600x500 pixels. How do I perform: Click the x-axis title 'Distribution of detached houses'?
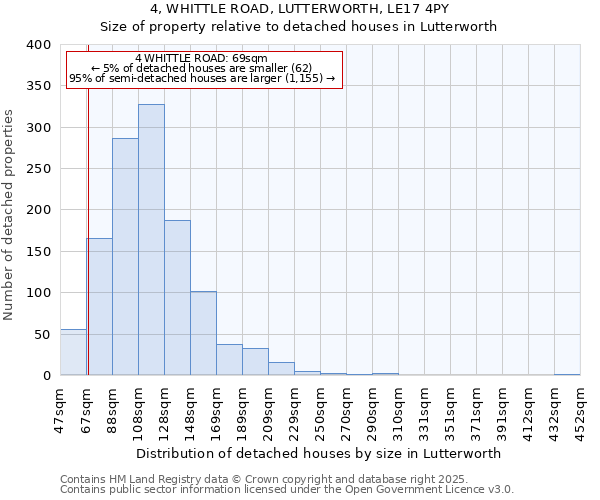(318, 453)
